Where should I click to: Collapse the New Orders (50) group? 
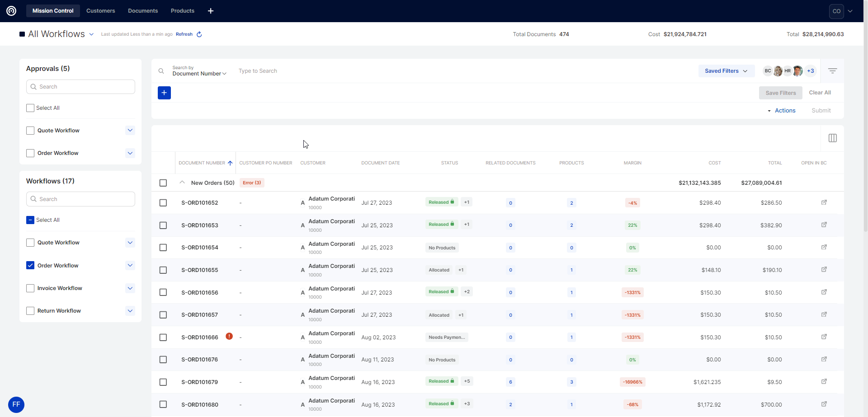point(182,183)
